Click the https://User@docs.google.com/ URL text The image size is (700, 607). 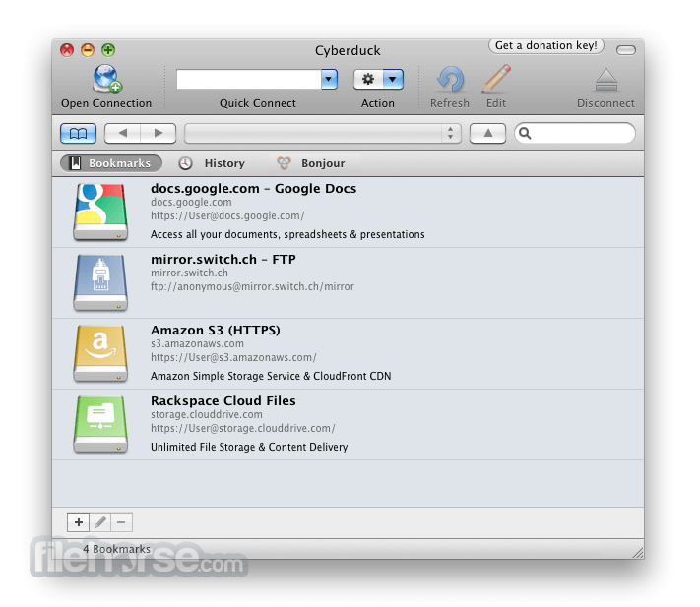[x=227, y=215]
